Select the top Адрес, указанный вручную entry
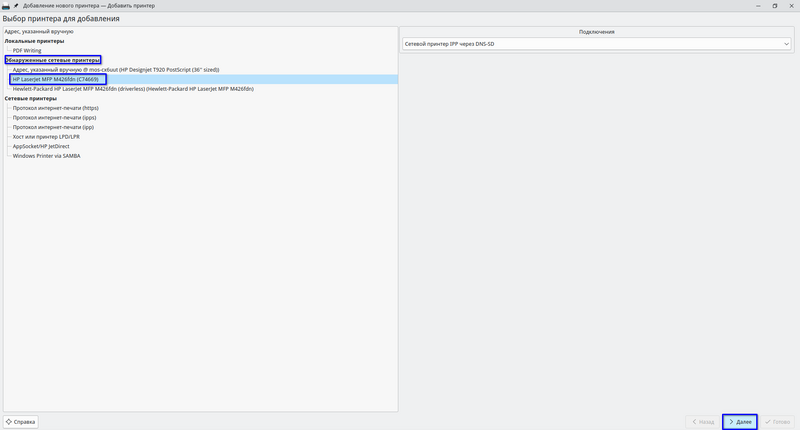 click(40, 31)
